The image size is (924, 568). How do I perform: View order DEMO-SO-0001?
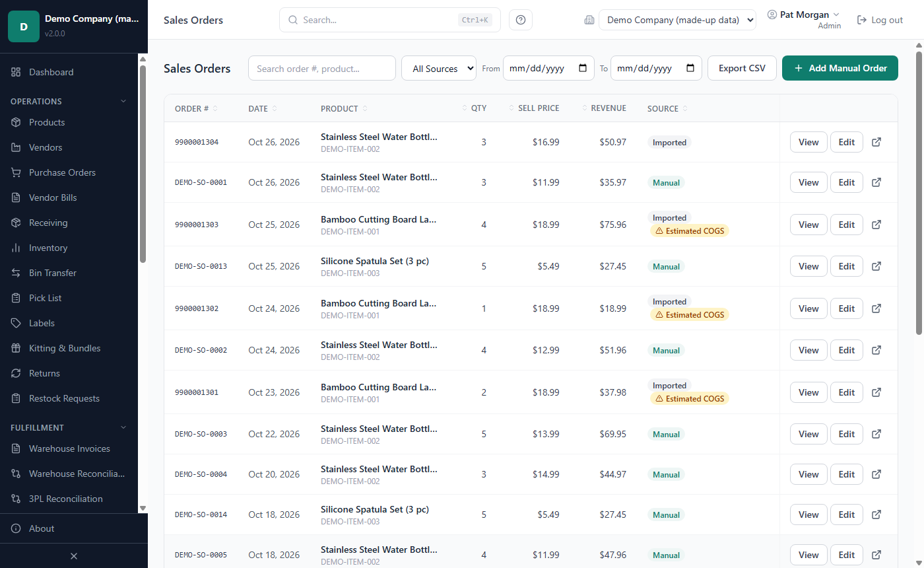pos(808,182)
